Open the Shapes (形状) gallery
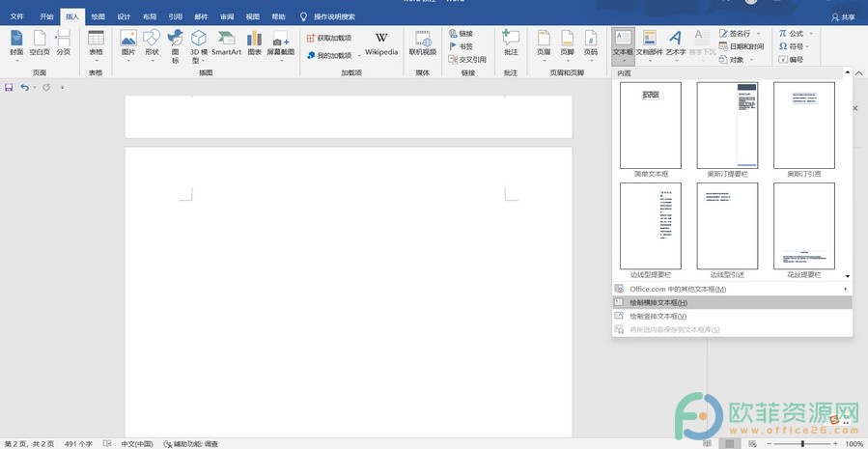Screen dimensions: 868x449 point(152,45)
